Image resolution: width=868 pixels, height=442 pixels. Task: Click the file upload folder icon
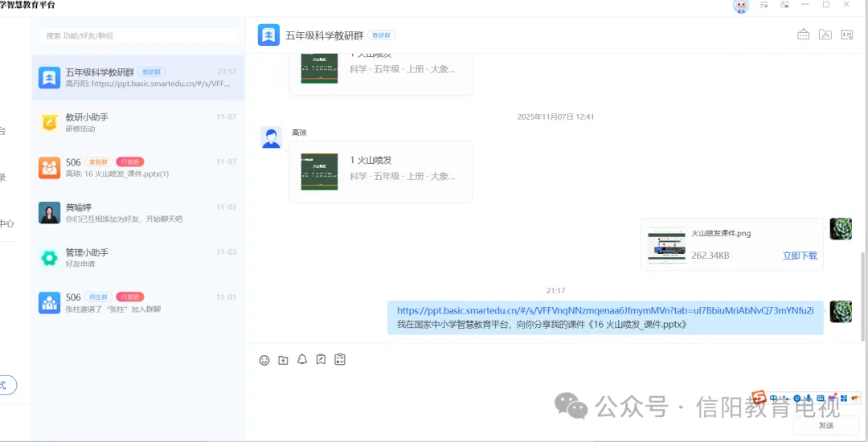pos(284,360)
